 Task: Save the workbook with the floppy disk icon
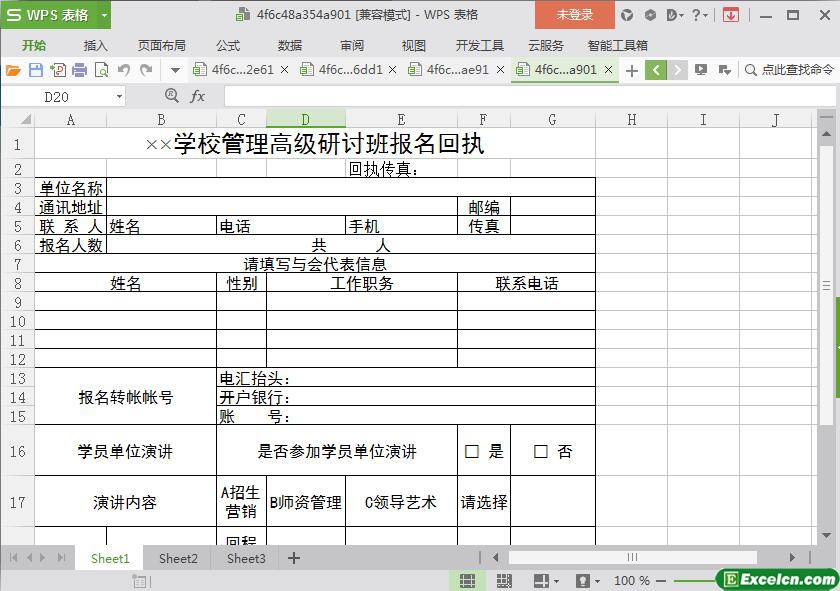pos(36,70)
